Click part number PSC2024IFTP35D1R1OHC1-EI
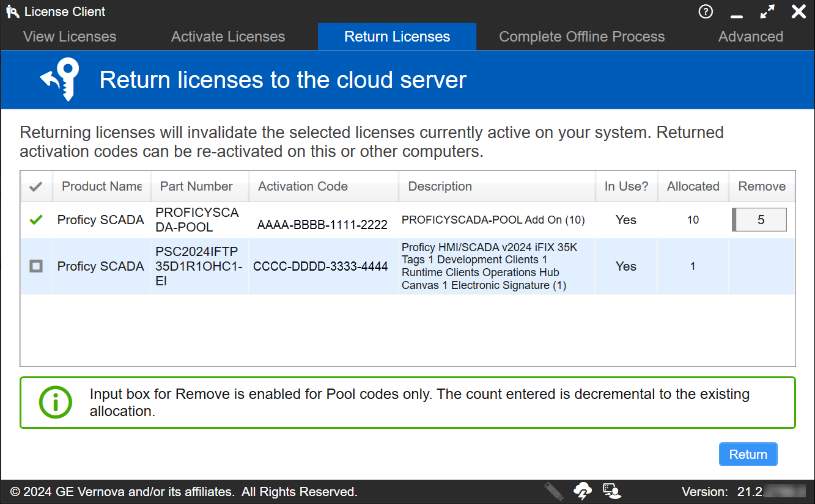 [x=199, y=266]
